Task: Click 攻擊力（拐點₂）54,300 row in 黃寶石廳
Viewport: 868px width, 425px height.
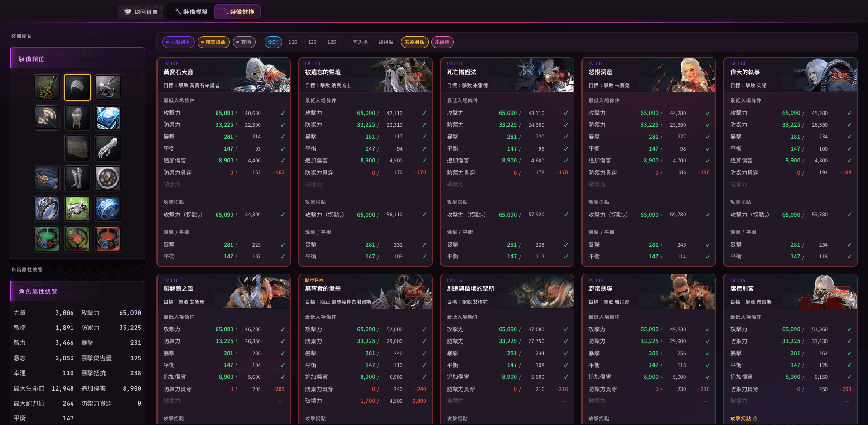Action: pyautogui.click(x=224, y=215)
